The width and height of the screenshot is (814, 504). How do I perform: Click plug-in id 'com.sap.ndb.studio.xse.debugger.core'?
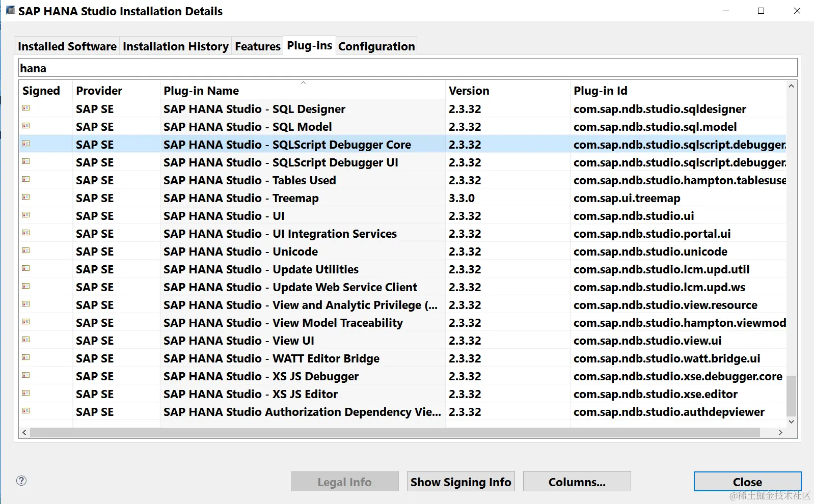tap(678, 376)
